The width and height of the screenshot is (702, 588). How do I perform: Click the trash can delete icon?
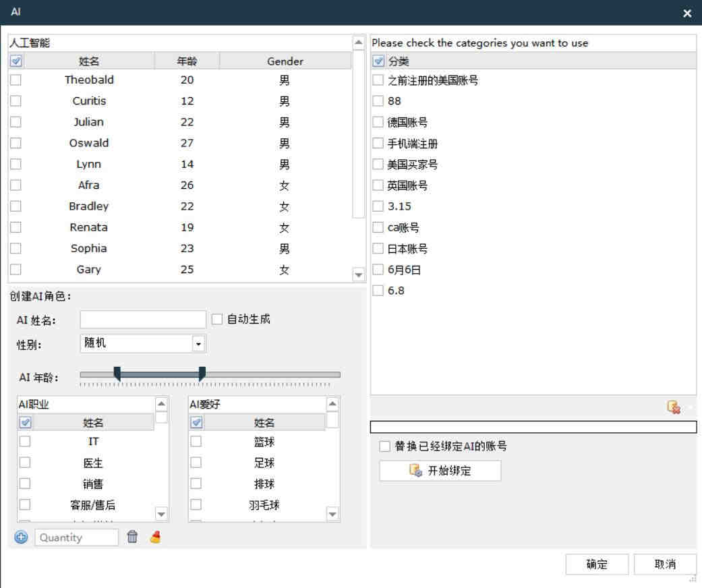tap(133, 537)
